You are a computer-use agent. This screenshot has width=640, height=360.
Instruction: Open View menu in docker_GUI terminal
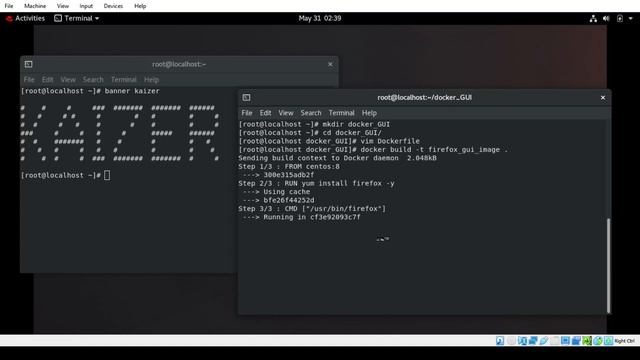click(x=286, y=113)
